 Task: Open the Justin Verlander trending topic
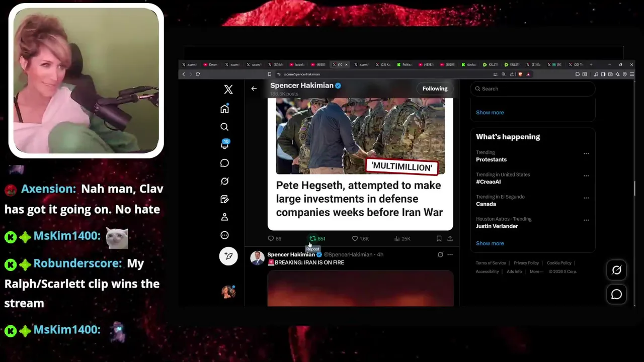coord(532,222)
